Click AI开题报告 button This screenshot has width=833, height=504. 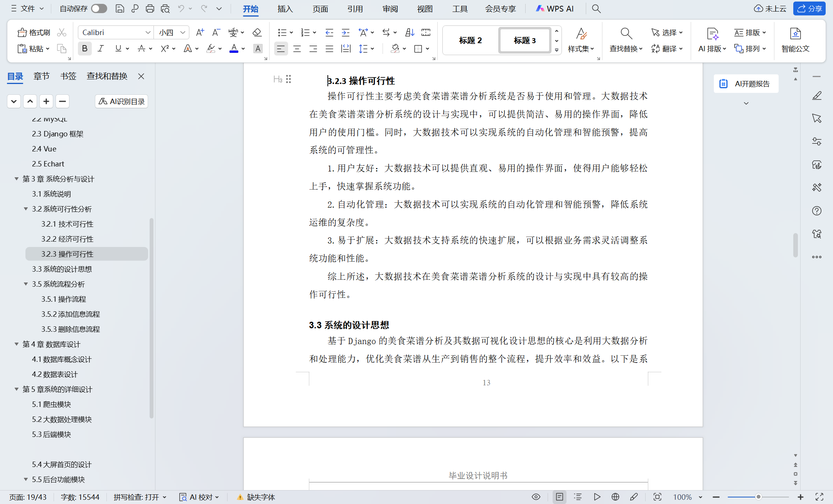pos(746,84)
